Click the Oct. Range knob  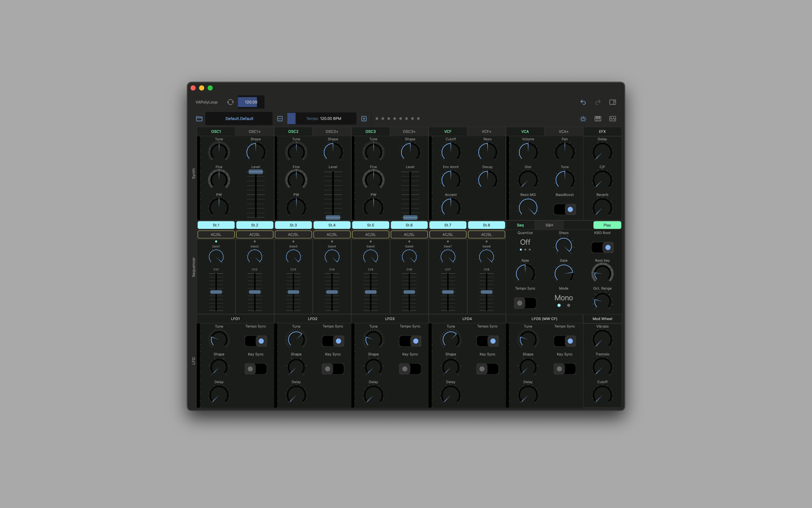pyautogui.click(x=602, y=301)
